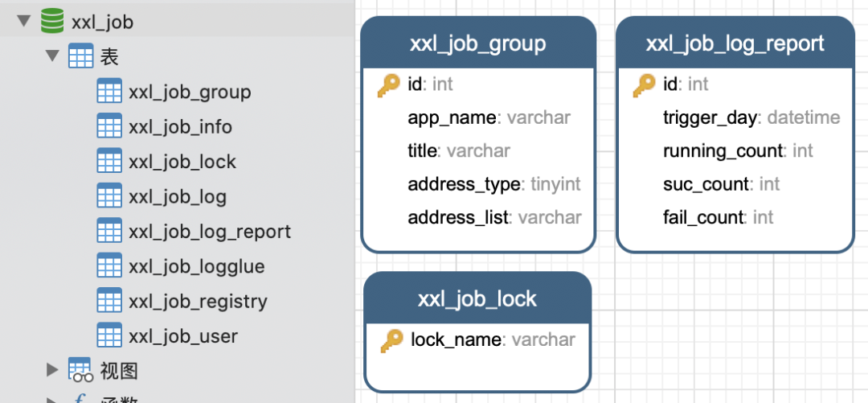Select xxl_job_log_report in the table tree

[209, 232]
